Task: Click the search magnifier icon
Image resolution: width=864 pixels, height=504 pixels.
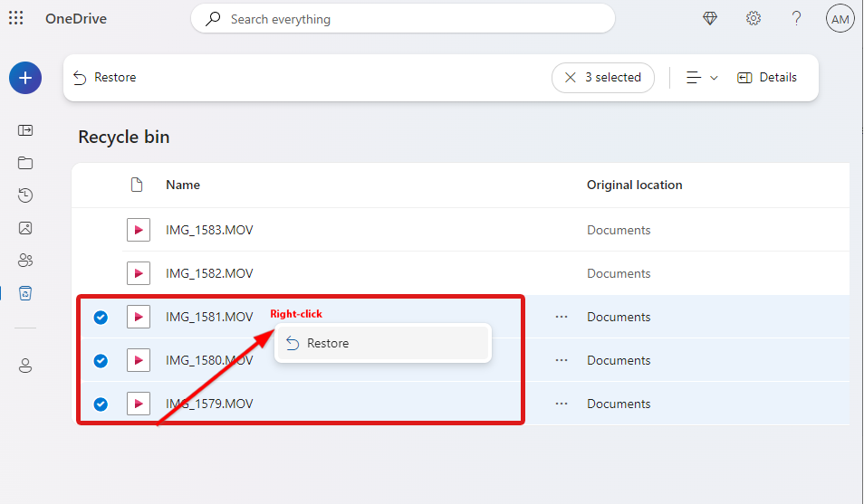Action: point(213,19)
